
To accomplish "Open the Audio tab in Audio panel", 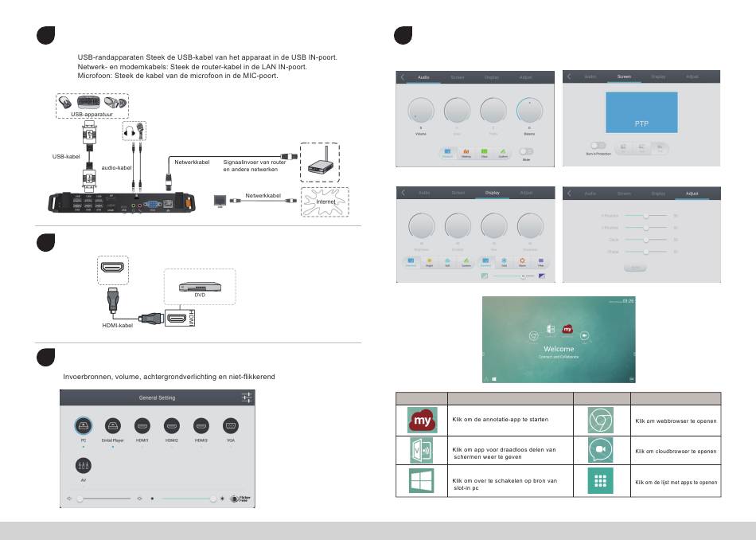I will [x=423, y=77].
